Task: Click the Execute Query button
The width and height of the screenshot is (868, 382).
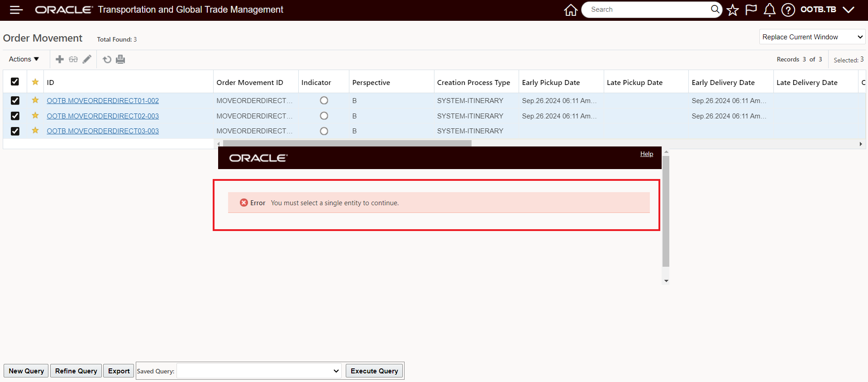Action: [374, 371]
